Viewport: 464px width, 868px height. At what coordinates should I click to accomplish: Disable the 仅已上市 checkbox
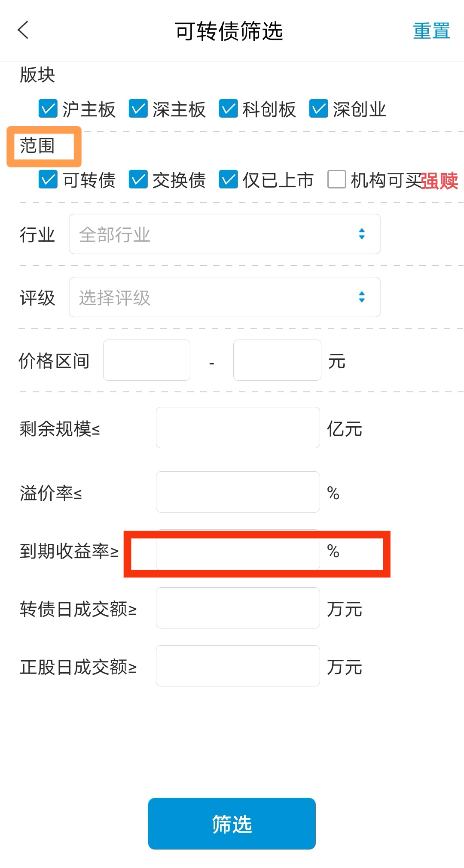[229, 179]
